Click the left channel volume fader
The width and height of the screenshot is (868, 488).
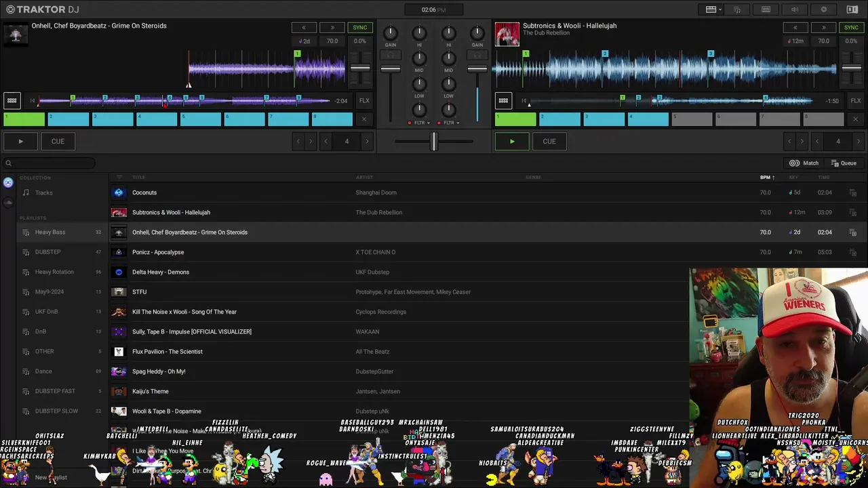(x=391, y=69)
